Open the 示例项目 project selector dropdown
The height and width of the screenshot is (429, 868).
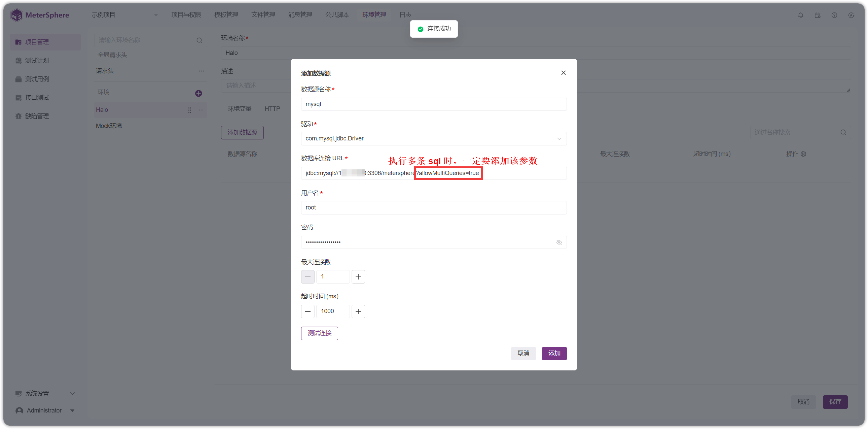[x=124, y=15]
